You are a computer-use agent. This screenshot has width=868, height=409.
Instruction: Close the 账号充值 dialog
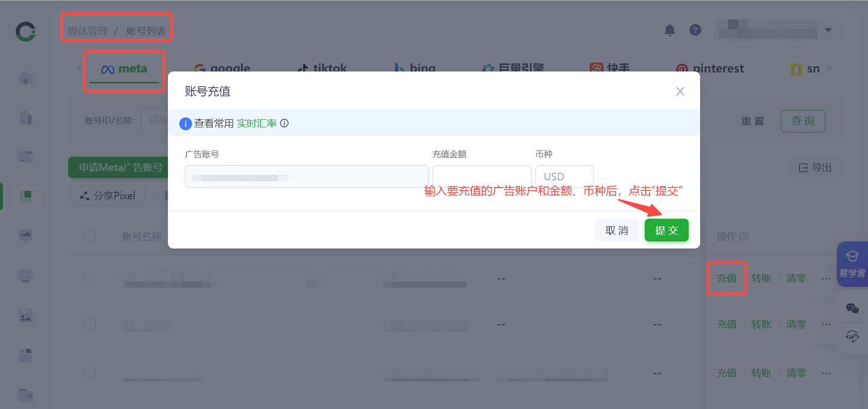(680, 91)
